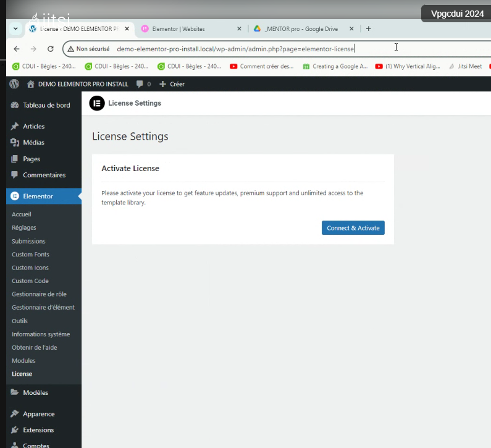Open the browser tab search dropdown arrow

[x=15, y=28]
